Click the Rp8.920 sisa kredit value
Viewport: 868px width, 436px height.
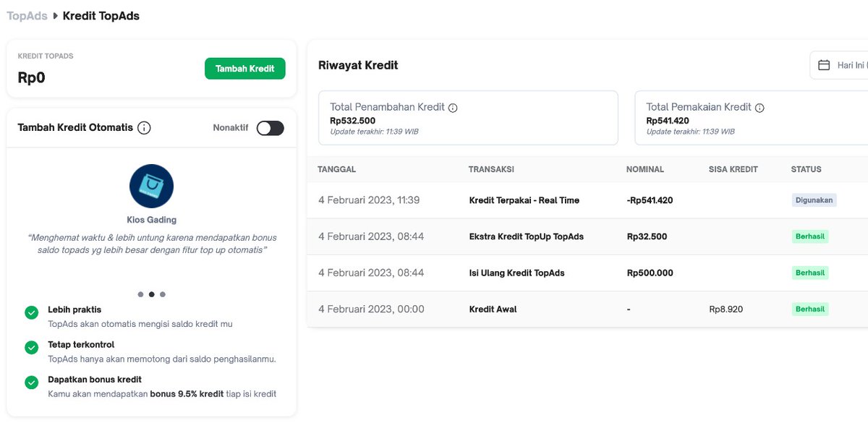click(x=726, y=309)
